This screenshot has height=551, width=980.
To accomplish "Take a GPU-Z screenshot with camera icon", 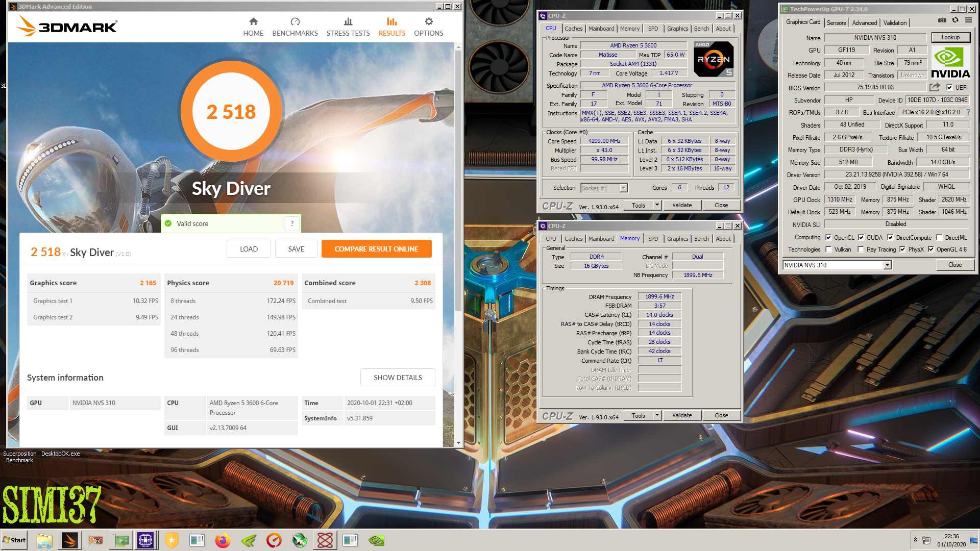I will pyautogui.click(x=942, y=20).
